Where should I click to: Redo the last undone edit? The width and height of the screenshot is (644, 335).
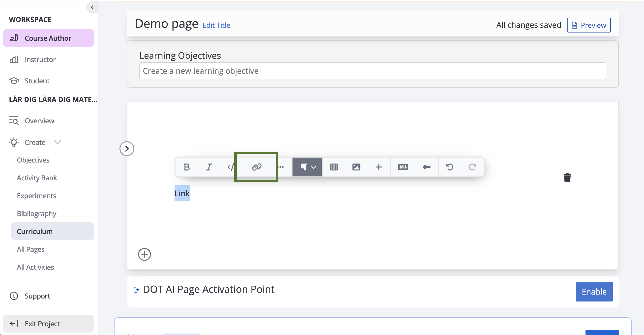pos(472,167)
